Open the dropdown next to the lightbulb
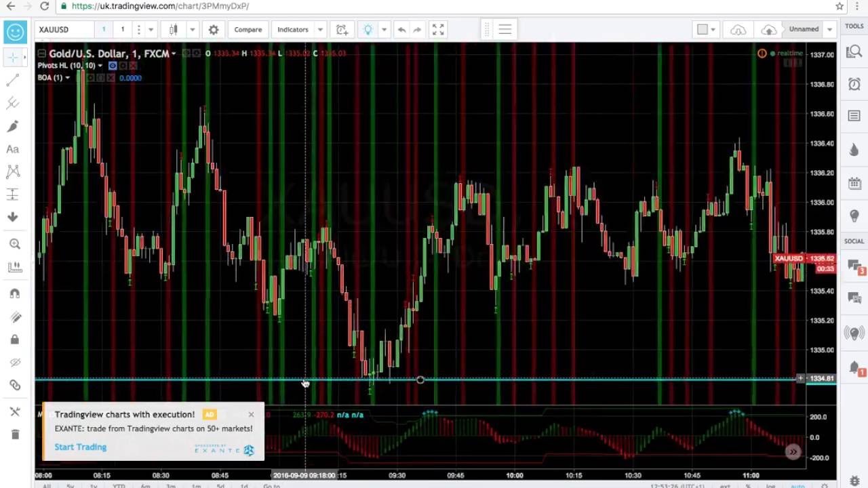Screen dimensions: 868x488 pyautogui.click(x=384, y=30)
